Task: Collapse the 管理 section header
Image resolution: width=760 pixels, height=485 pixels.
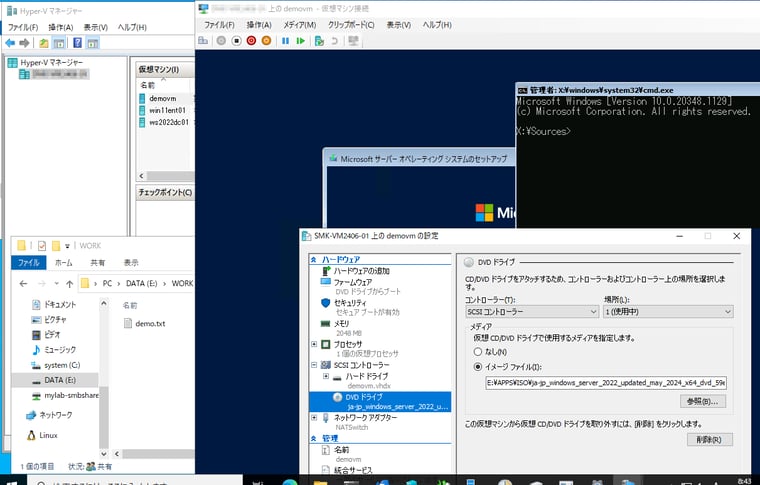Action: tap(314, 438)
